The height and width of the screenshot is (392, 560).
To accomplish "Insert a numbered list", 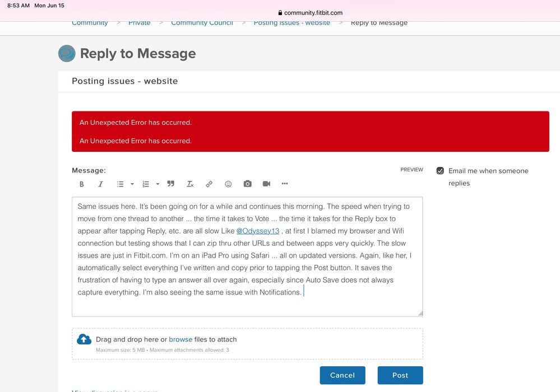I will [145, 184].
